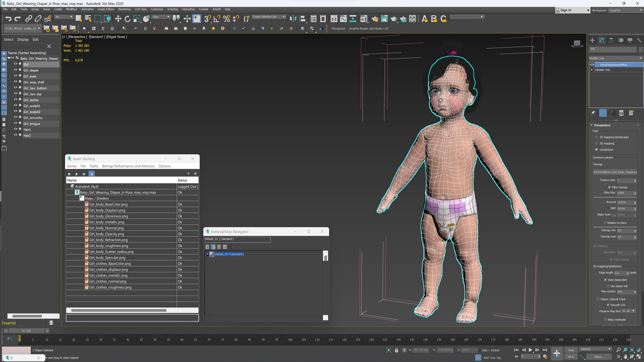Screen dimensions: 644x362
Task: Open the Hierarchy command panel tab
Action: (611, 40)
